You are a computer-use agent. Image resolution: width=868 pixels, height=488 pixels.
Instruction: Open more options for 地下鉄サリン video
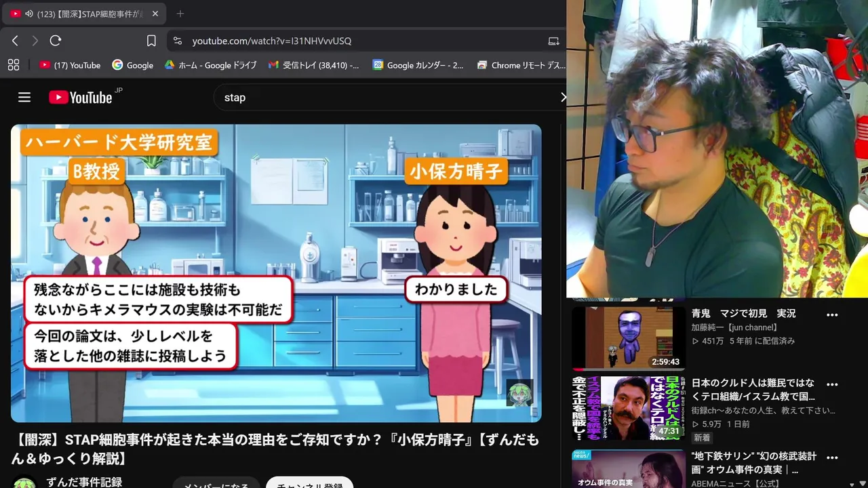[832, 456]
